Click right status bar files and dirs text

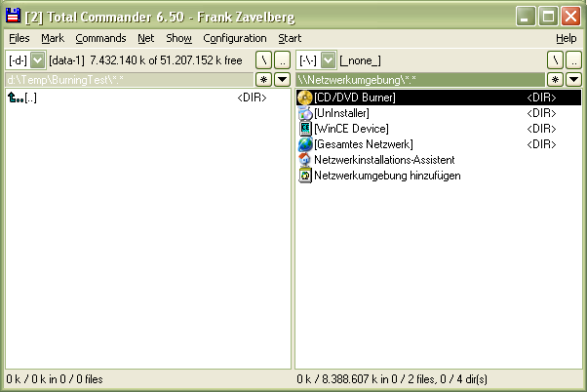(392, 379)
